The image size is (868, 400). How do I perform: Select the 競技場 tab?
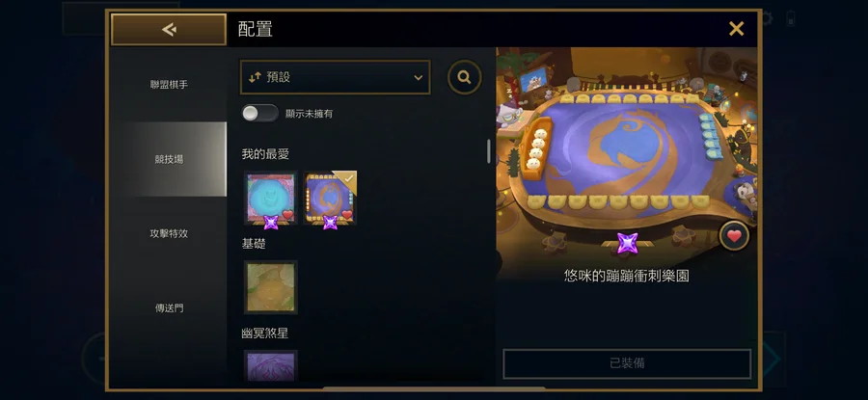[169, 159]
